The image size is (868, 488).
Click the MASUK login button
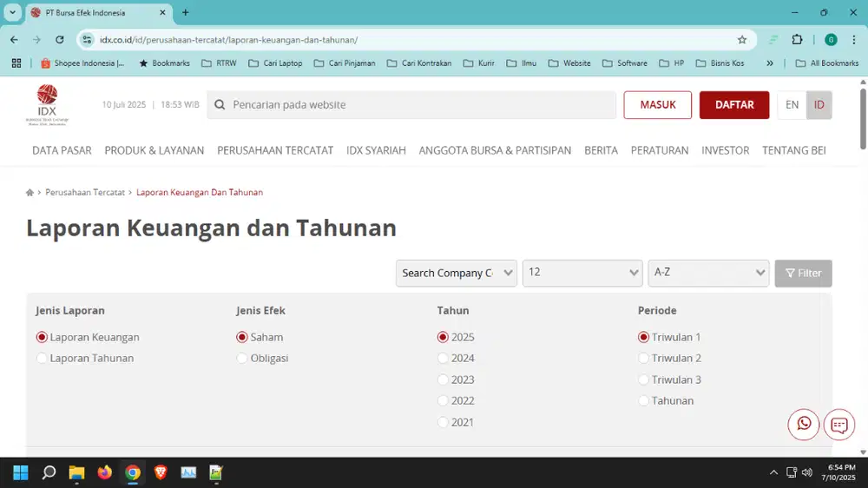coord(658,105)
